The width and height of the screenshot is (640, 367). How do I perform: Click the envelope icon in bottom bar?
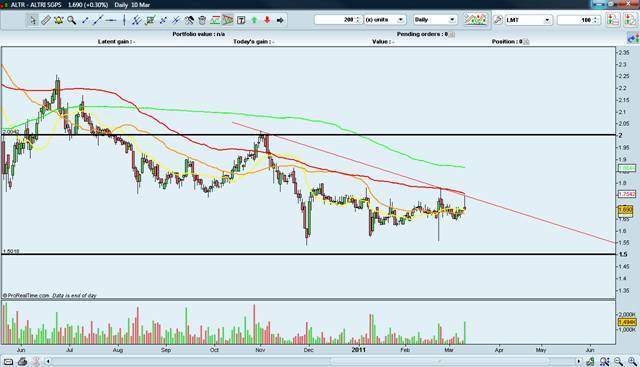tap(8, 361)
